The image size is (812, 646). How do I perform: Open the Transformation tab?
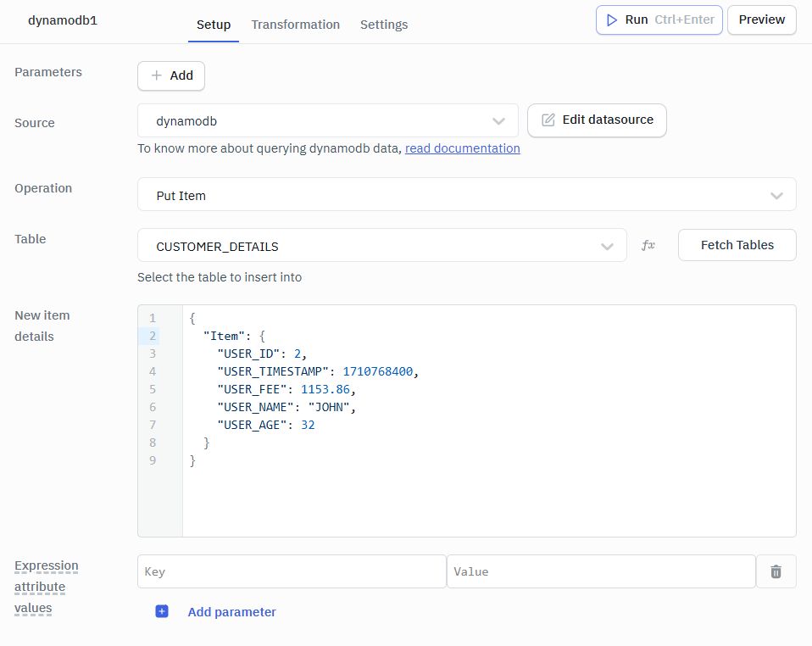click(x=295, y=25)
